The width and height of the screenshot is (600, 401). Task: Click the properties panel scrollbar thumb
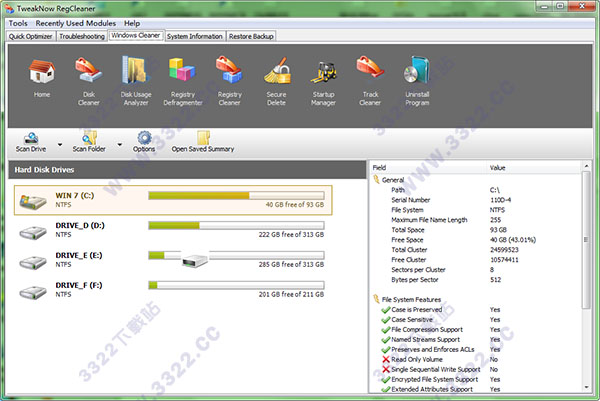click(x=586, y=240)
